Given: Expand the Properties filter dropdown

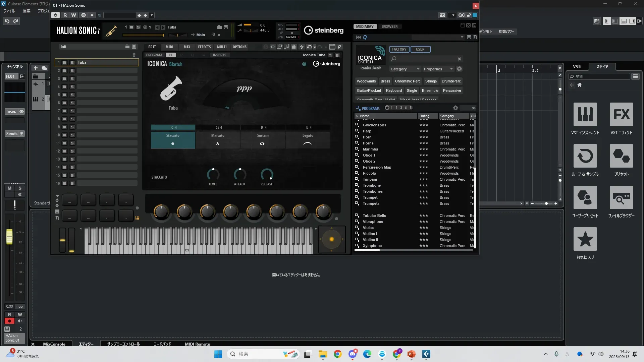Looking at the screenshot, I should click(451, 69).
